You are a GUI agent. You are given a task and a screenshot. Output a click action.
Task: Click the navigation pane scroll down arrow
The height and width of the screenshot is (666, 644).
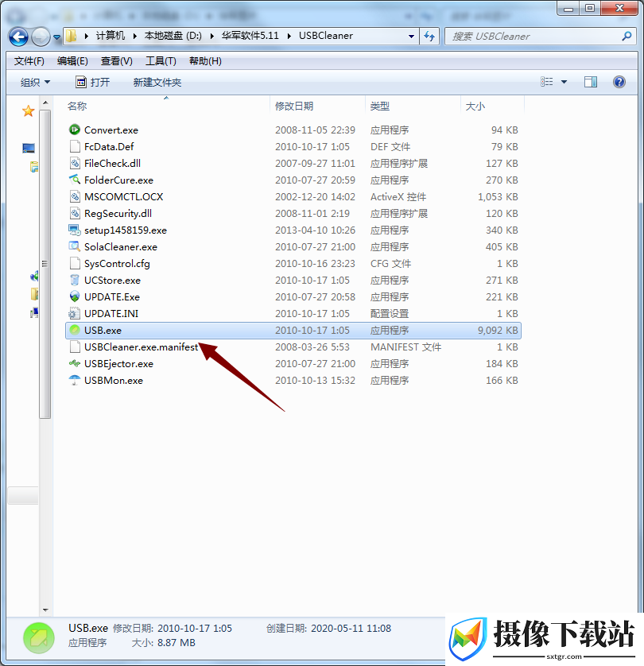45,610
